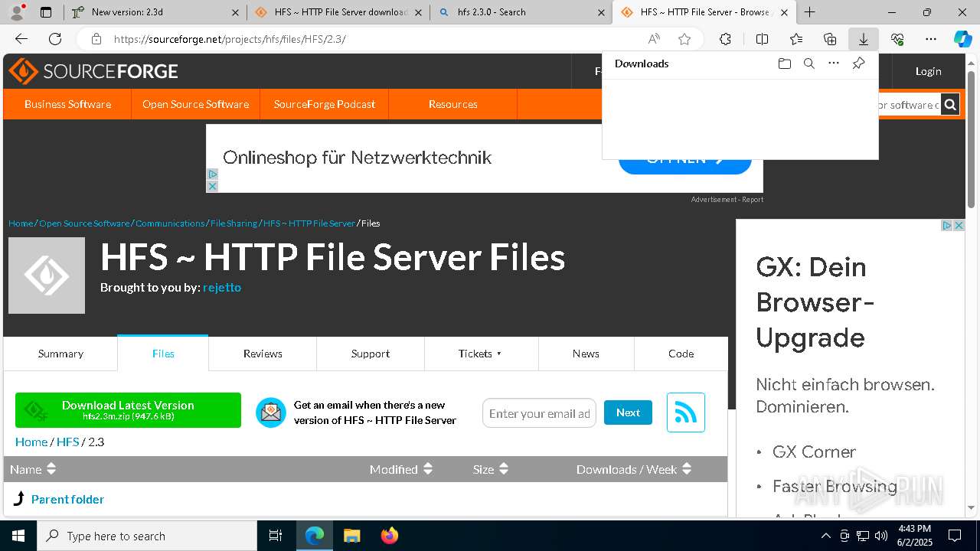Open Edge Settings and more menu

click(931, 39)
